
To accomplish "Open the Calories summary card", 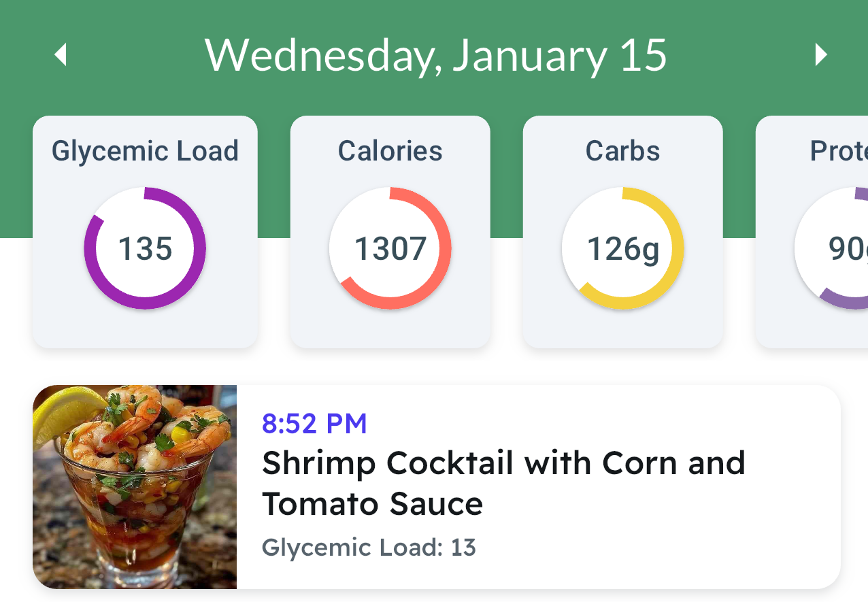I will click(x=390, y=232).
